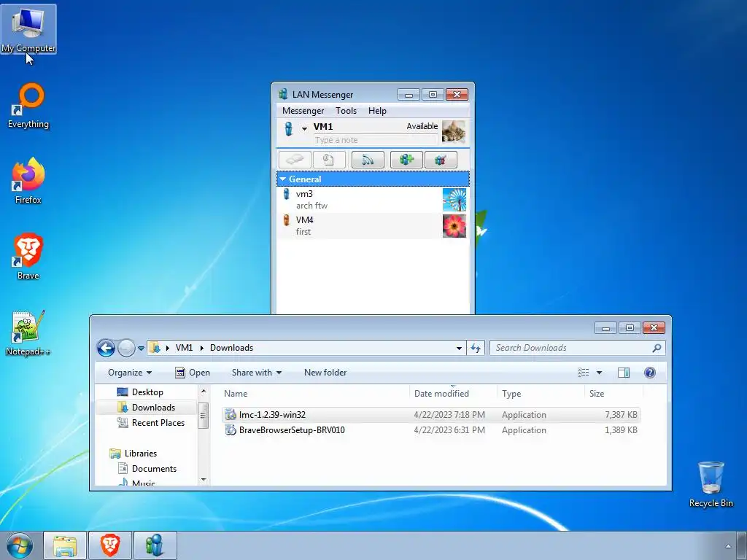Open the VM1 status dropdown arrow

coord(304,128)
